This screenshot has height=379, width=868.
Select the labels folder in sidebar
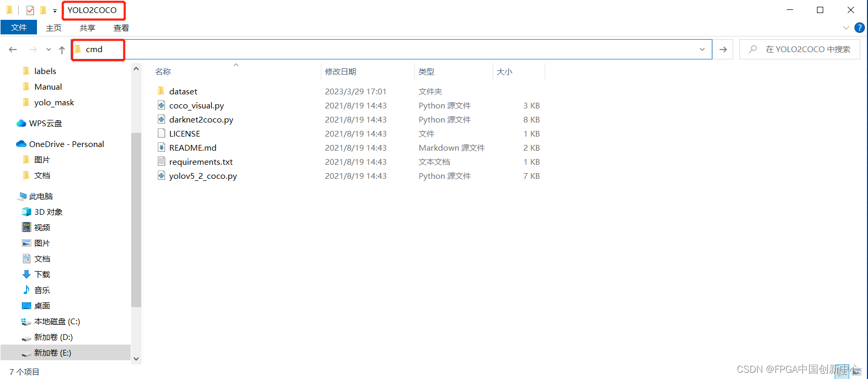tap(45, 71)
